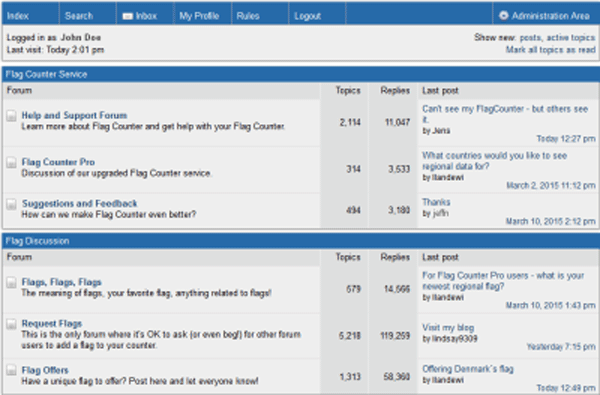Click the 'March 2, 2015 11:12 pm' timestamp

(x=551, y=186)
